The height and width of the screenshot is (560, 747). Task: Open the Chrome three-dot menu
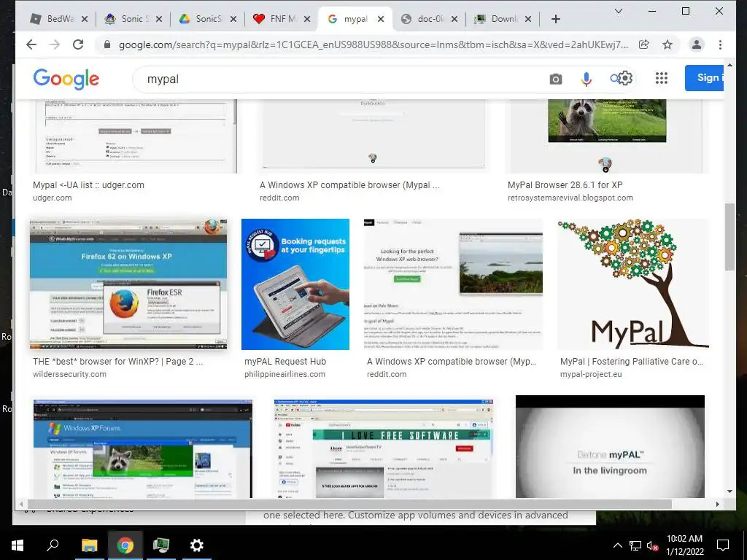point(720,44)
